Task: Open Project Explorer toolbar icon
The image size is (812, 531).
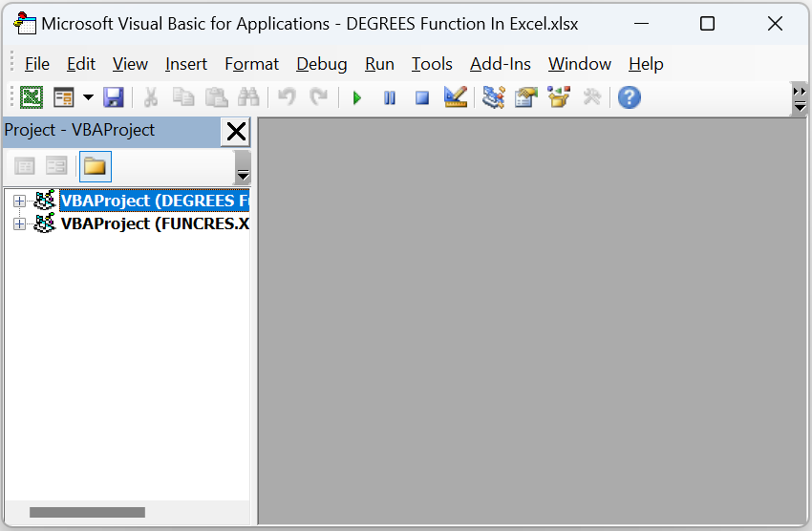Action: click(x=494, y=97)
